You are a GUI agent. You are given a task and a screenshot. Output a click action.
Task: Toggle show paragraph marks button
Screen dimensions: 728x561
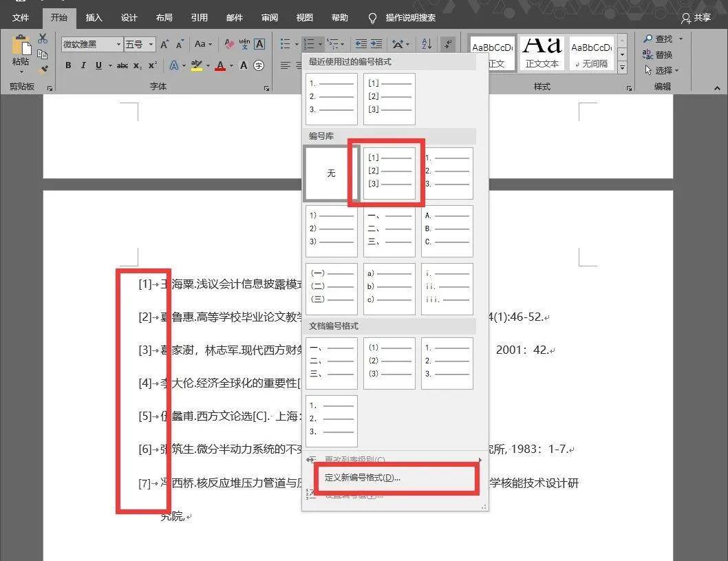[448, 44]
